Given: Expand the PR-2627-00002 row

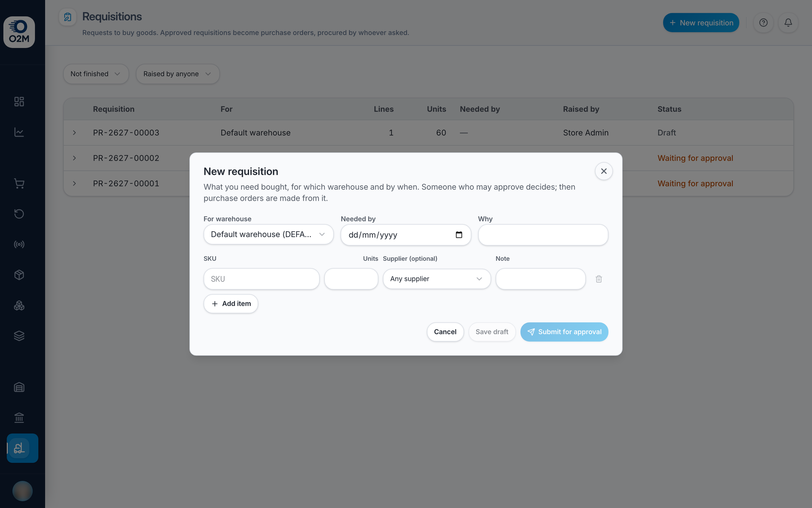Looking at the screenshot, I should 74,158.
